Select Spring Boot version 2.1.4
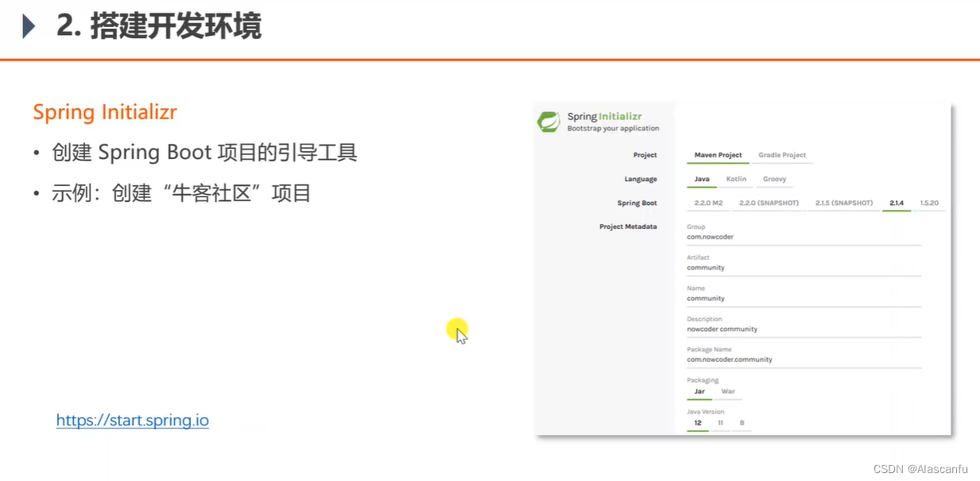The image size is (980, 481). tap(897, 203)
